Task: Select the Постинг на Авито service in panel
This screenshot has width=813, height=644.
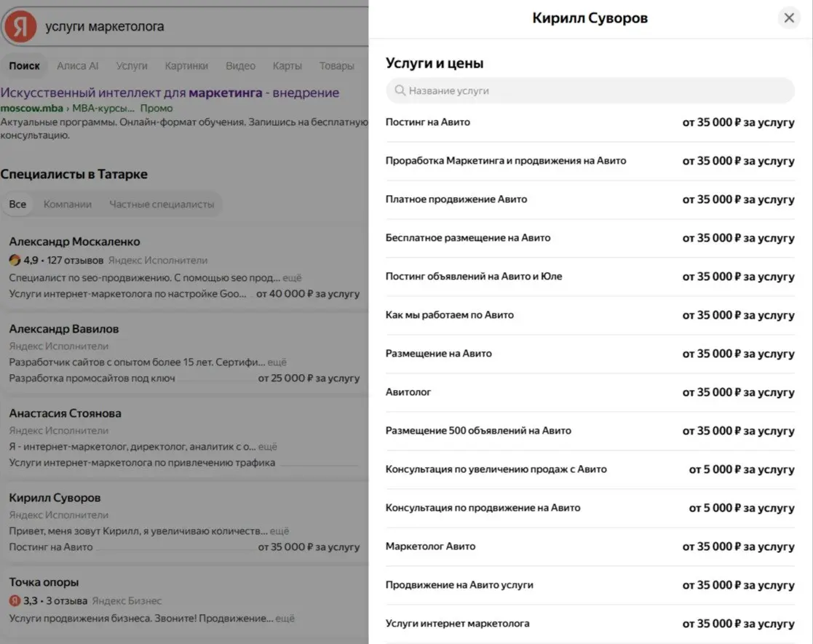Action: point(590,122)
